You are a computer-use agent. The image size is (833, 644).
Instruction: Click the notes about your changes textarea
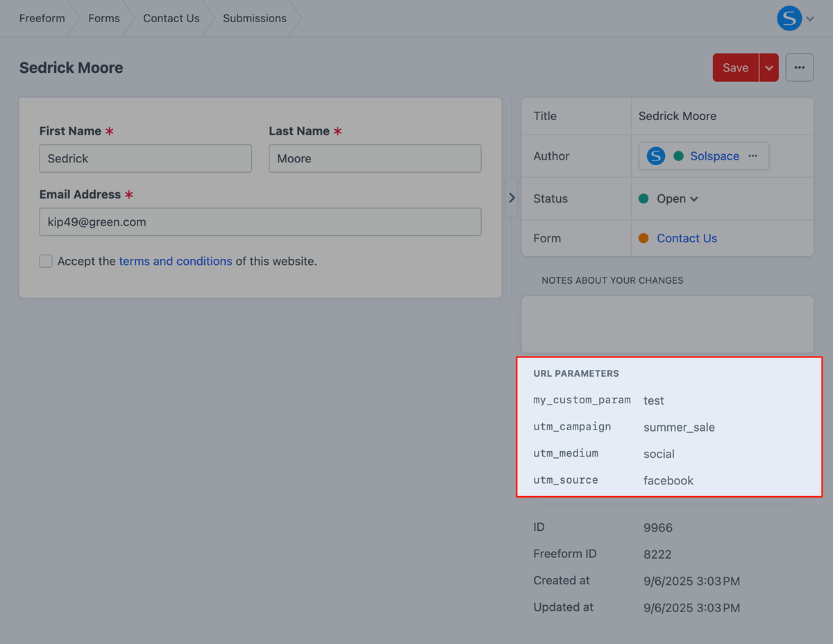click(668, 325)
